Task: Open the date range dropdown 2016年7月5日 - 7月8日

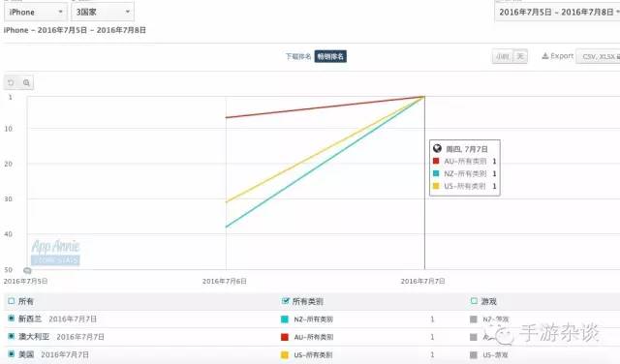Action: [x=557, y=12]
